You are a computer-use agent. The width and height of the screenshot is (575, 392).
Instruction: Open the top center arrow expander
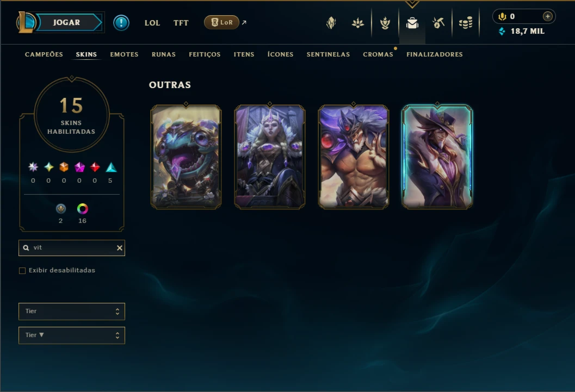pos(412,4)
